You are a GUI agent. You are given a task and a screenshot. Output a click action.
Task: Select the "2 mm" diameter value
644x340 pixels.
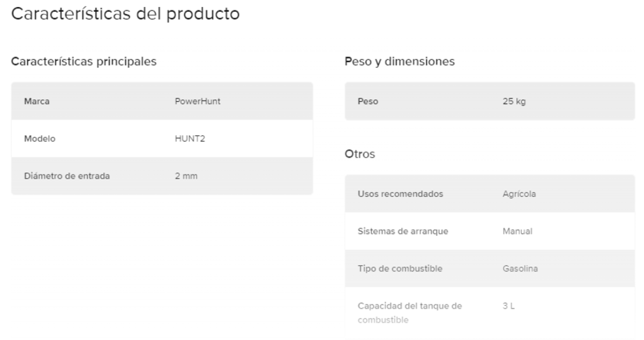186,176
